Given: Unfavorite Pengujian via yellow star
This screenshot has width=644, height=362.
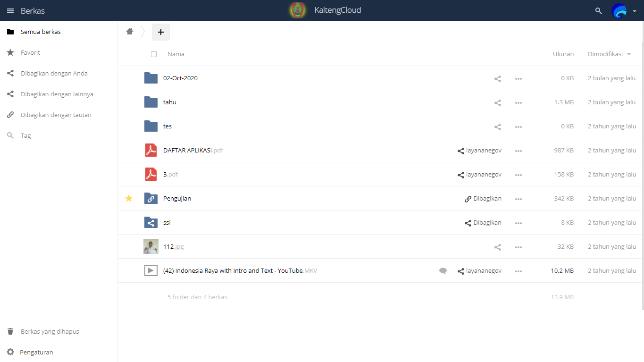Looking at the screenshot, I should tap(129, 198).
